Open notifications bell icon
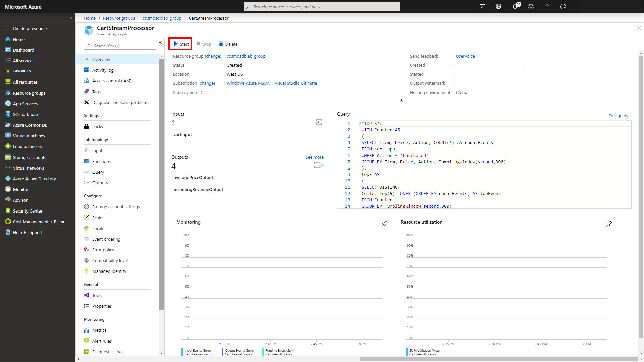 [x=515, y=7]
